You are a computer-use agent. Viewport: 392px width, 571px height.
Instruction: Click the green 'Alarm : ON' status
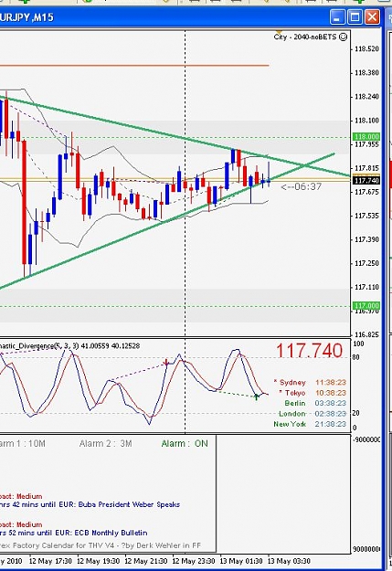coord(185,443)
